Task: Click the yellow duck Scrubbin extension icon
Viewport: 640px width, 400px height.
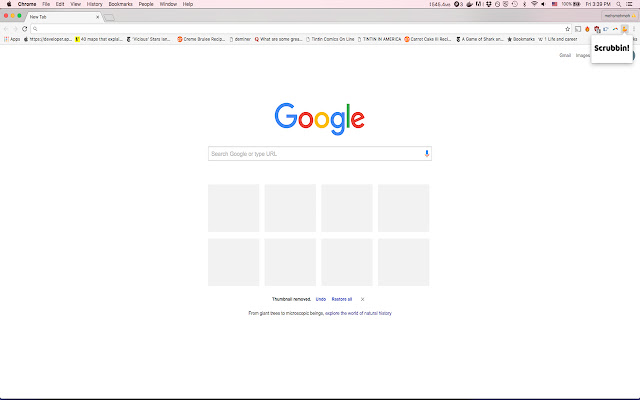Action: pos(624,29)
